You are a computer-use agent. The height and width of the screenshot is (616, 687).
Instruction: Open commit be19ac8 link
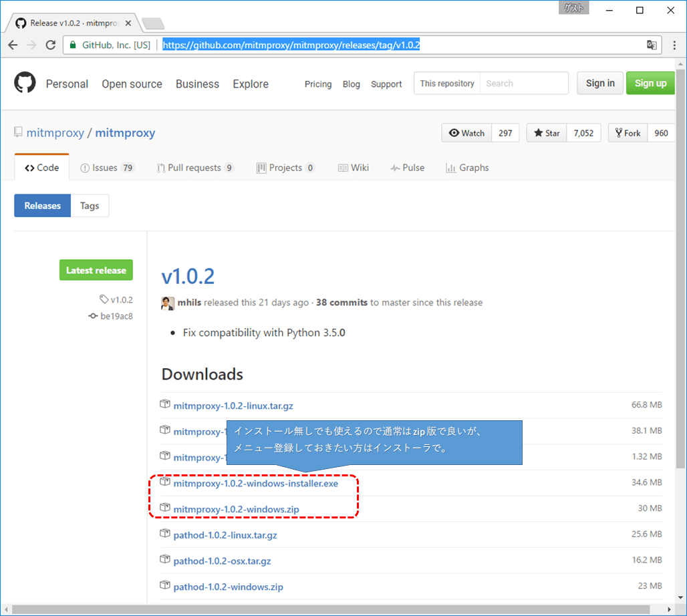click(111, 316)
